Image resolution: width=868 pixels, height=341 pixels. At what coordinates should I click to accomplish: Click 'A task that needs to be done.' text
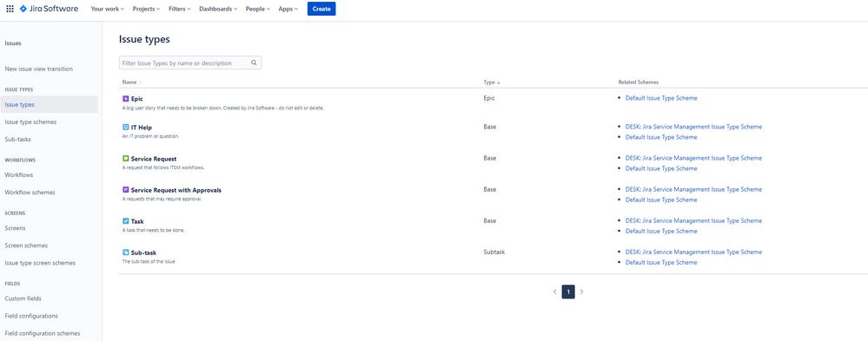click(x=153, y=230)
